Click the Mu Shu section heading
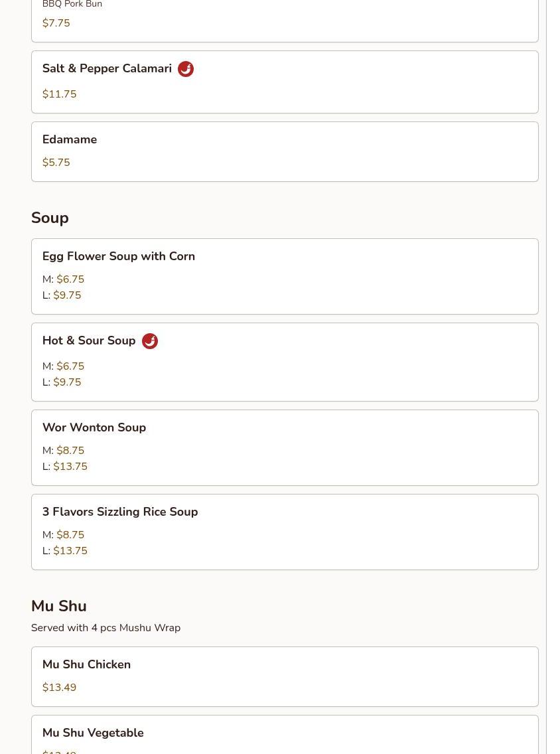Screen dimensions: 560x754 coord(59,606)
